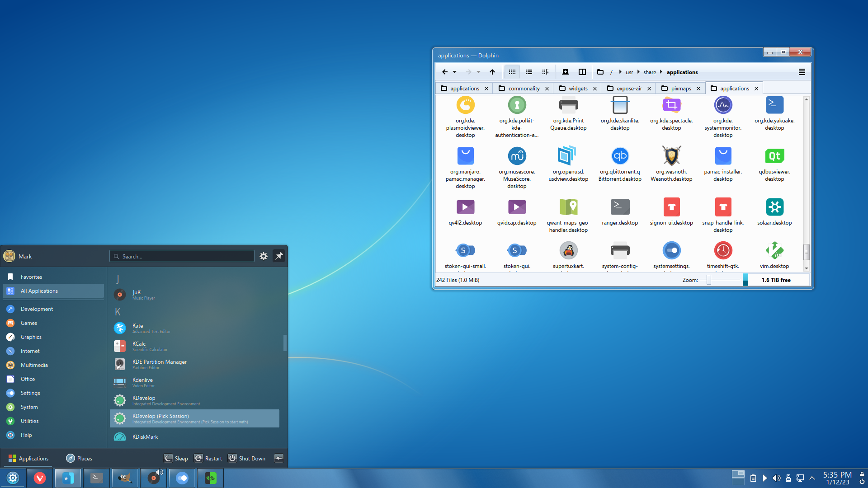Click the Shut Down button
The image size is (868, 488).
pos(247,458)
